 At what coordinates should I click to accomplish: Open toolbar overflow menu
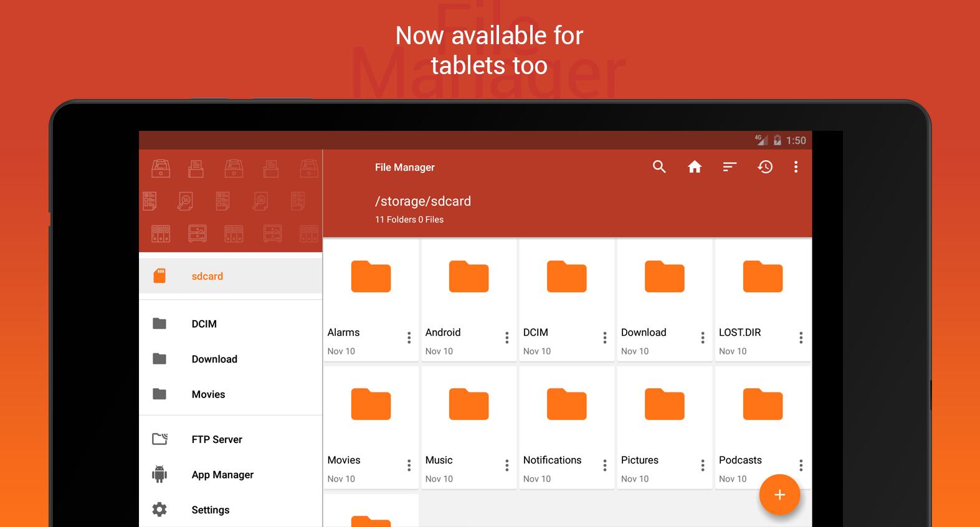pyautogui.click(x=796, y=167)
